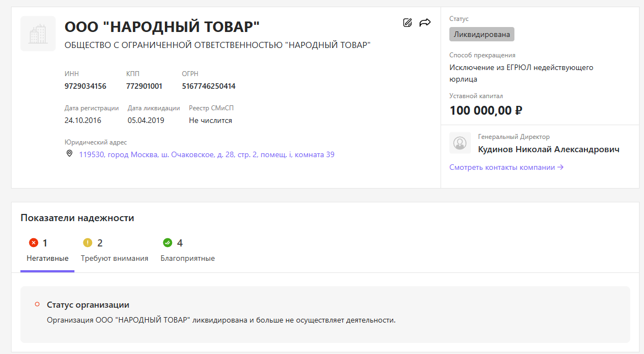Viewport: 644px width, 354px height.
Task: Click the liquidation date 05.04.2019
Action: point(146,120)
